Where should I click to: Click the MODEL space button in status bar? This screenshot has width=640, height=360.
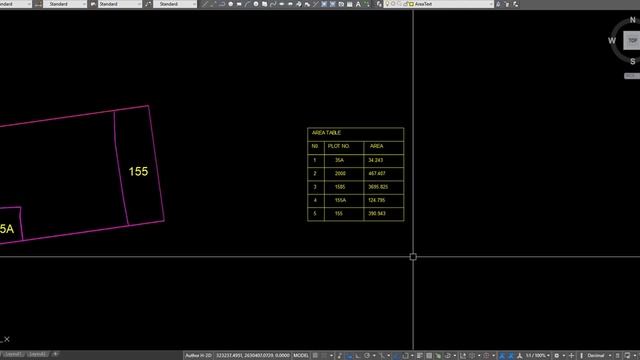[301, 356]
